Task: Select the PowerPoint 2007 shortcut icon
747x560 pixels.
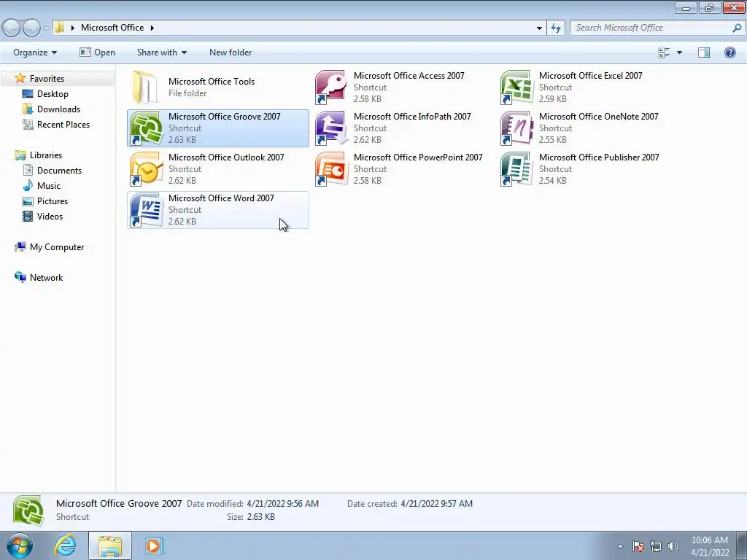Action: coord(330,169)
